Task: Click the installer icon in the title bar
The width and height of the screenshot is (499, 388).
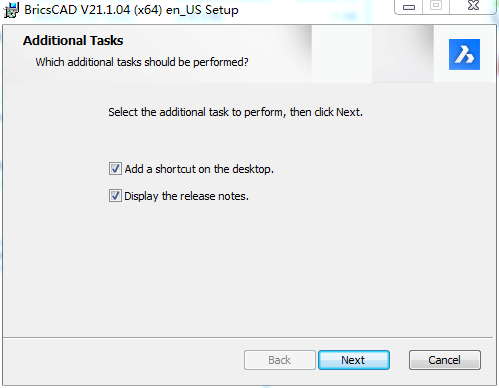Action: [x=11, y=10]
